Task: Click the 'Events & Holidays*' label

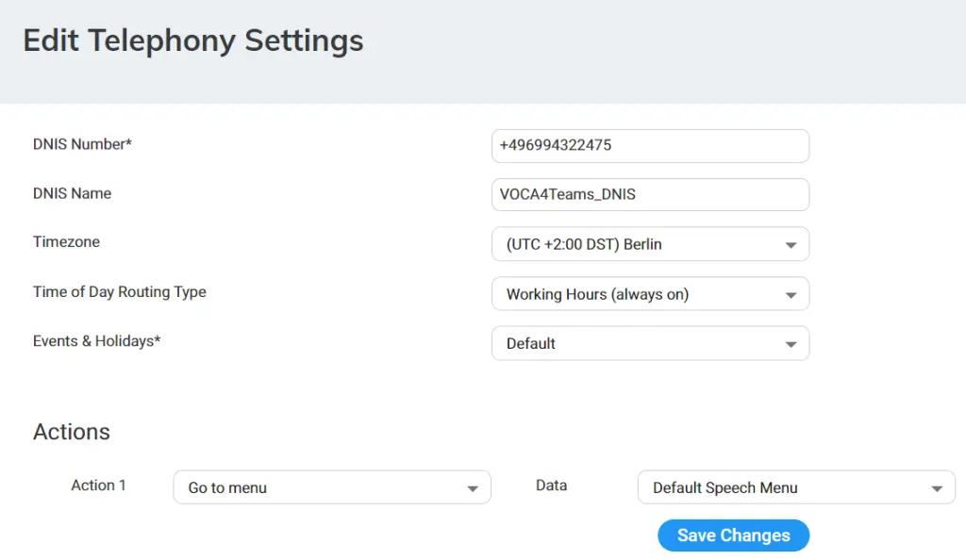Action: [x=97, y=341]
